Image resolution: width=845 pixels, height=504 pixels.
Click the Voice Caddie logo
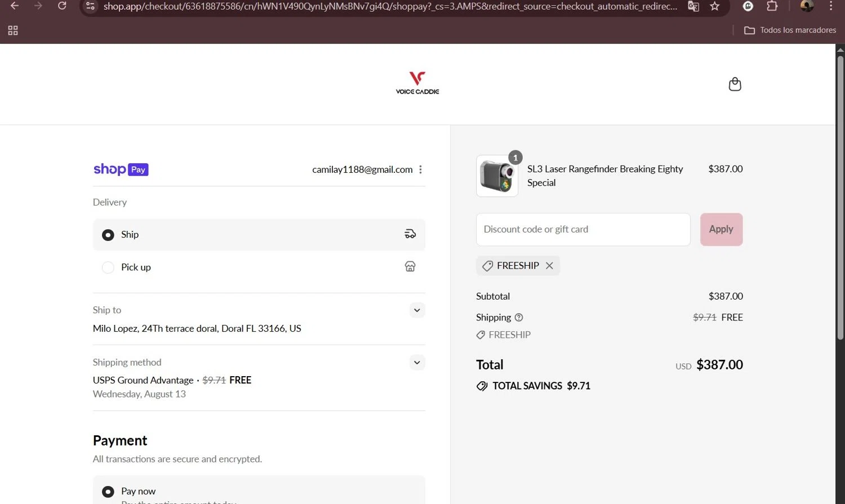417,83
